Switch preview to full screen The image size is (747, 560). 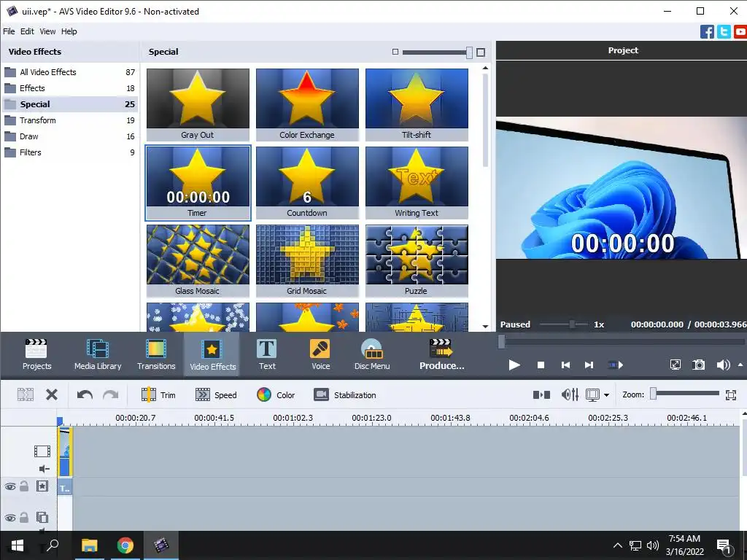coord(675,365)
